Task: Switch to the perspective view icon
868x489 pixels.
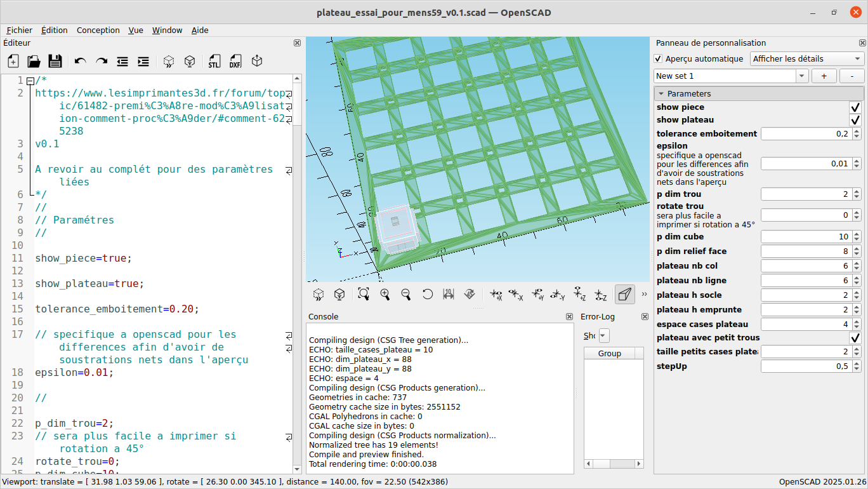Action: coord(624,294)
